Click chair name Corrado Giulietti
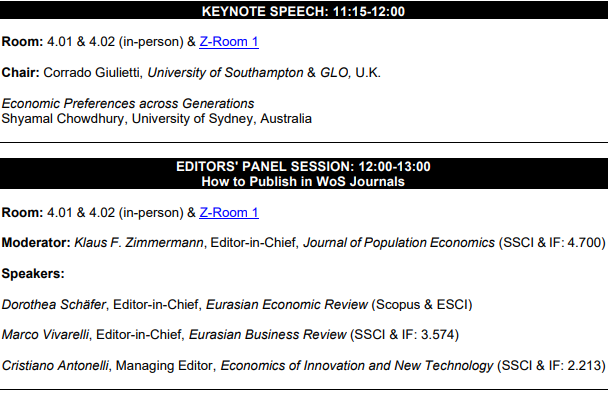Image resolution: width=610 pixels, height=400 pixels. pyautogui.click(x=91, y=73)
